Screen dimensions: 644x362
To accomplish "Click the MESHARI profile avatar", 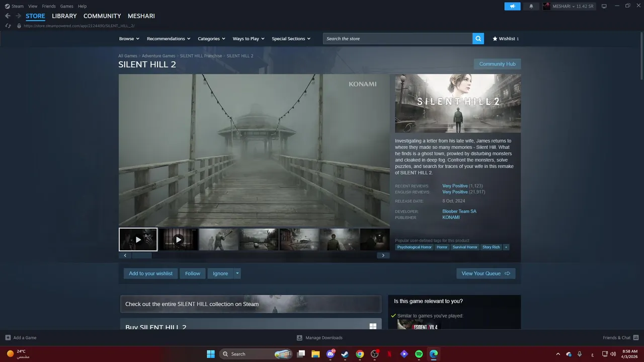I will [x=546, y=6].
